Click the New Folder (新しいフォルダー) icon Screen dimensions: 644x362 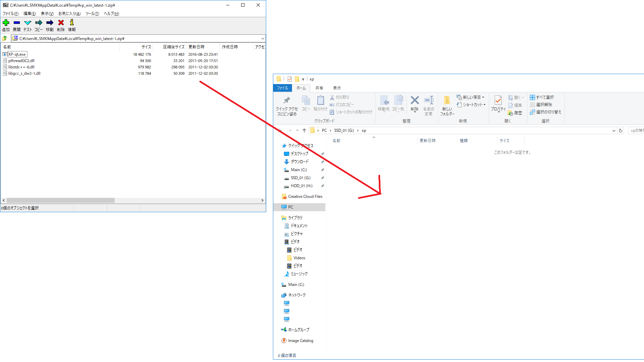(x=447, y=100)
